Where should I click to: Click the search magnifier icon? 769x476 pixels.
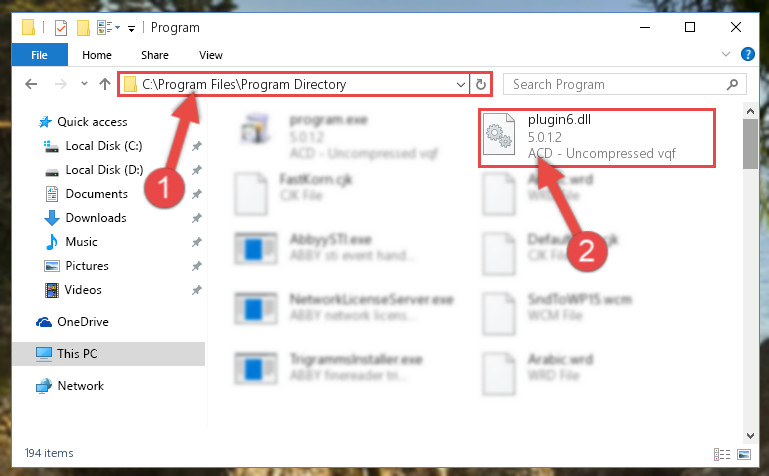pyautogui.click(x=732, y=84)
